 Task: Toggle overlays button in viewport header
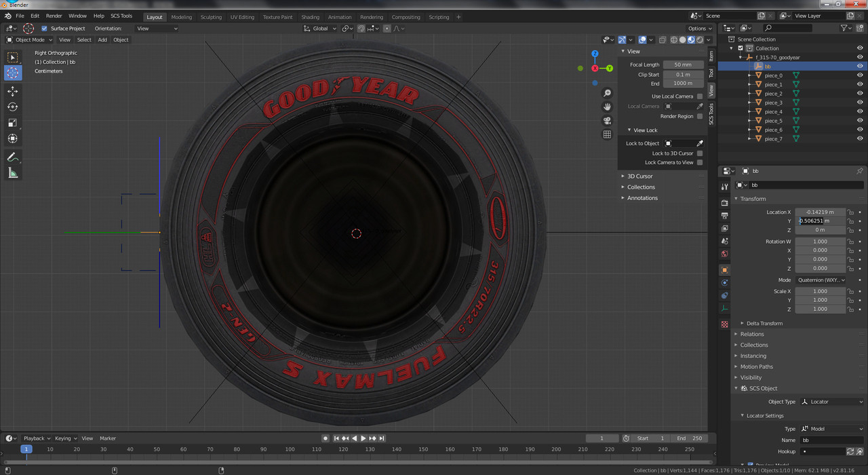click(642, 40)
